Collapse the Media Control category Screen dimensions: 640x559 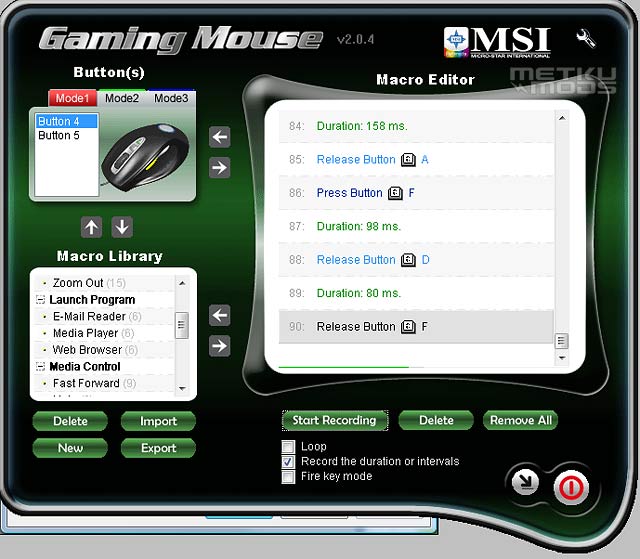[40, 366]
